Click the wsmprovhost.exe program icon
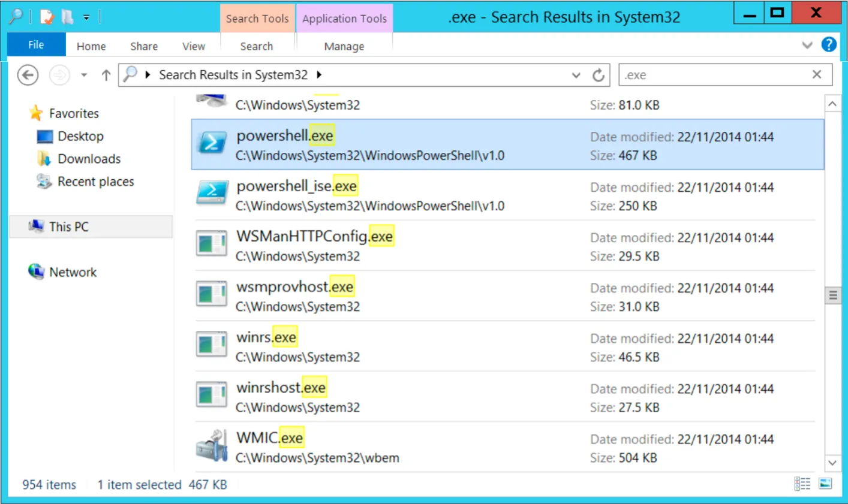Screen dimensions: 848x504 [x=212, y=294]
